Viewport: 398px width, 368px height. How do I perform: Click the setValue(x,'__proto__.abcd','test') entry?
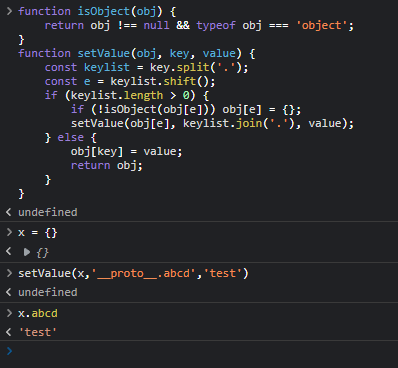[133, 273]
